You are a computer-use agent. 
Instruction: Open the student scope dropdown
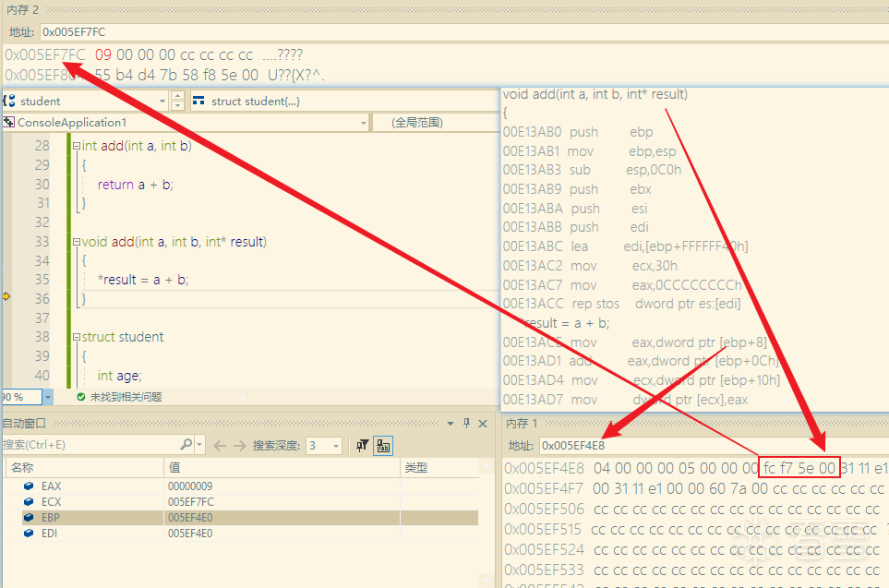click(162, 102)
